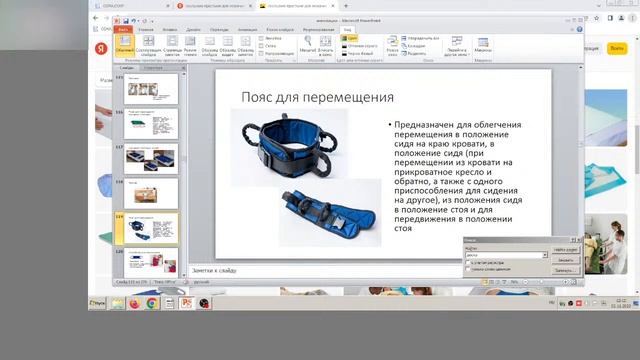Click the Найти далее button
Screen dimensions: 640x360
(565, 250)
